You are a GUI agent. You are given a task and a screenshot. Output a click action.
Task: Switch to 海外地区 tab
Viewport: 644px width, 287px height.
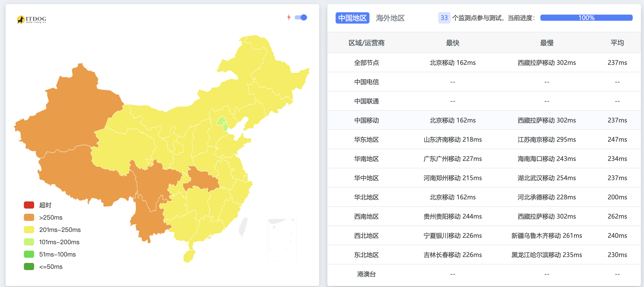[390, 18]
